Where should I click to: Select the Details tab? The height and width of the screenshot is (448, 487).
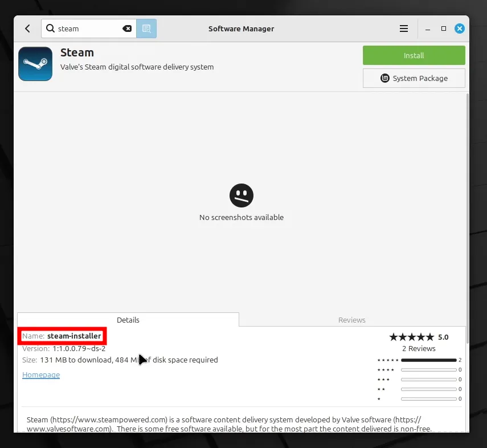coord(128,320)
